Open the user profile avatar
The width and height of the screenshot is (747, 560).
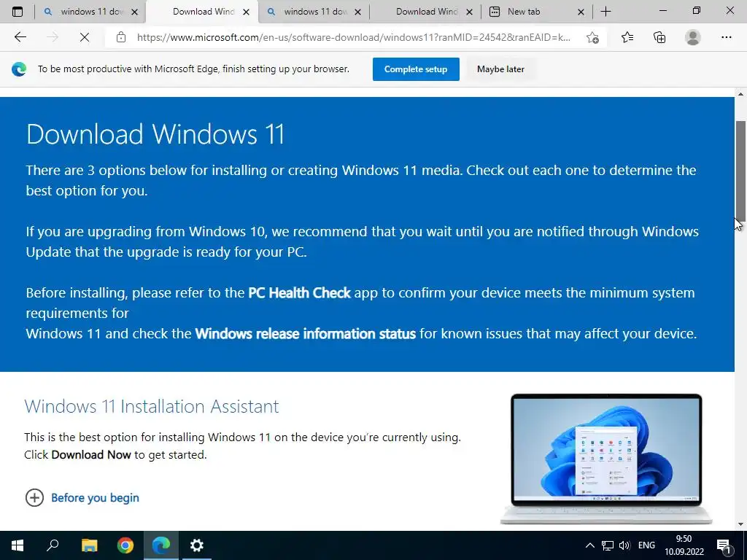(693, 37)
